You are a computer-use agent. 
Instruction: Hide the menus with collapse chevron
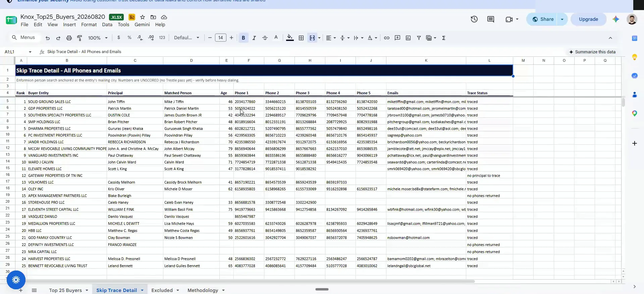click(x=610, y=38)
